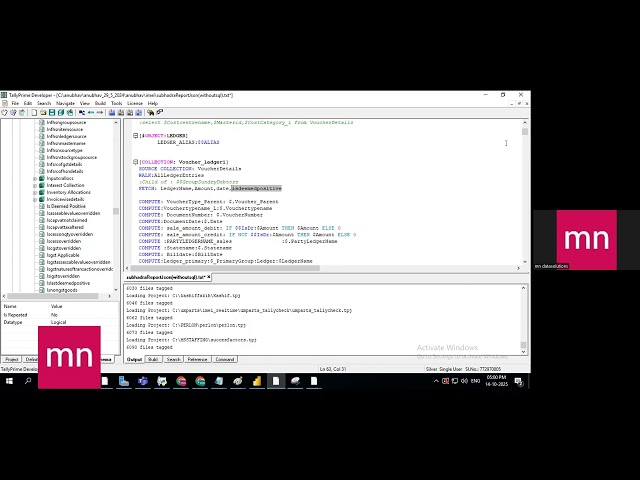The height and width of the screenshot is (480, 640).
Task: Select 'Iscessoverridden' tree item
Action: (x=63, y=241)
